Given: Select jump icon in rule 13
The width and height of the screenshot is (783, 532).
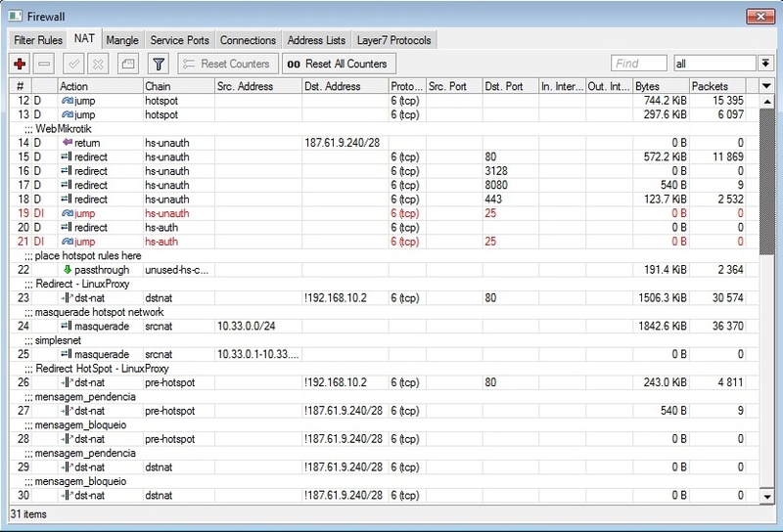Looking at the screenshot, I should click(x=67, y=114).
